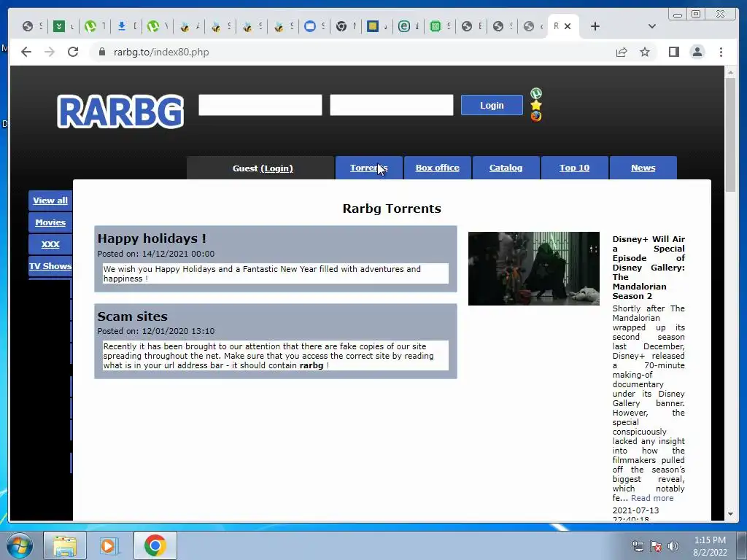747x560 pixels.
Task: Open the Top 10 tab
Action: pos(574,168)
